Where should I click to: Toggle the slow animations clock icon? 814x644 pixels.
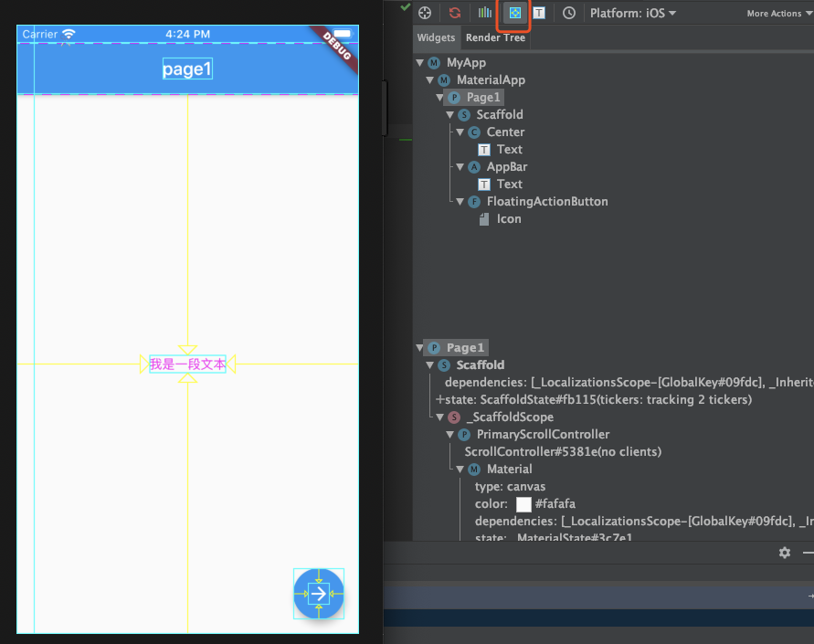coord(569,13)
